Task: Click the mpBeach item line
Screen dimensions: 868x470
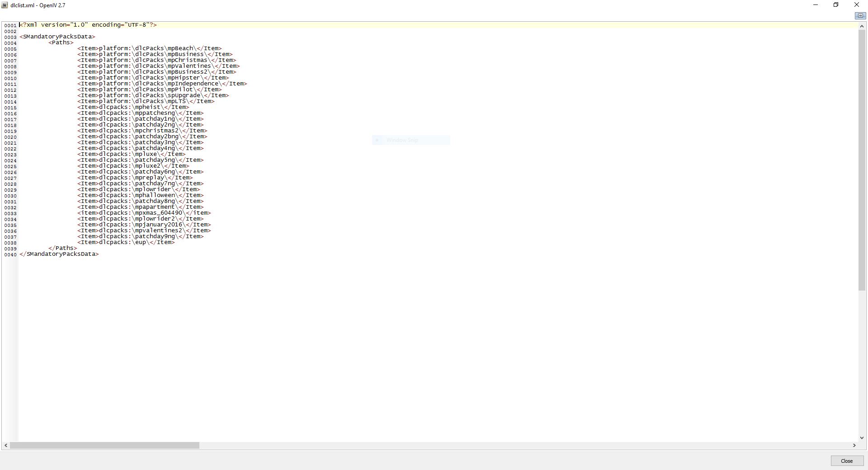Action: [x=150, y=48]
